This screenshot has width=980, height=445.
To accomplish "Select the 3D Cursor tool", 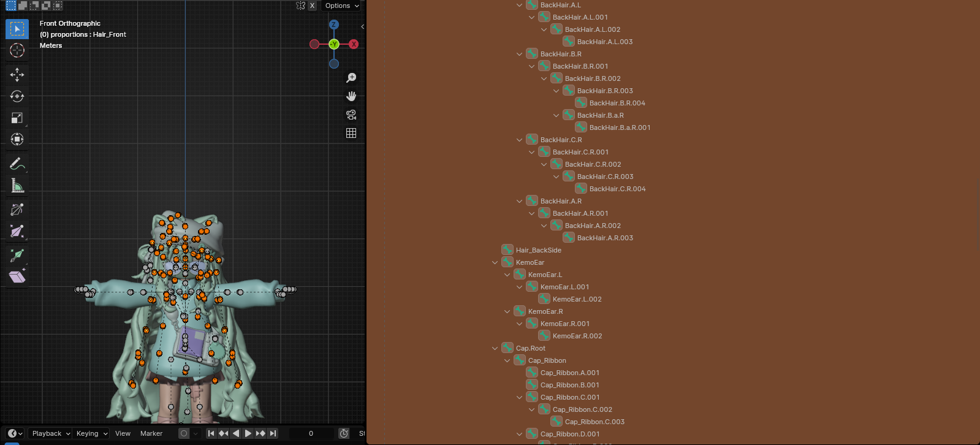I will point(17,50).
